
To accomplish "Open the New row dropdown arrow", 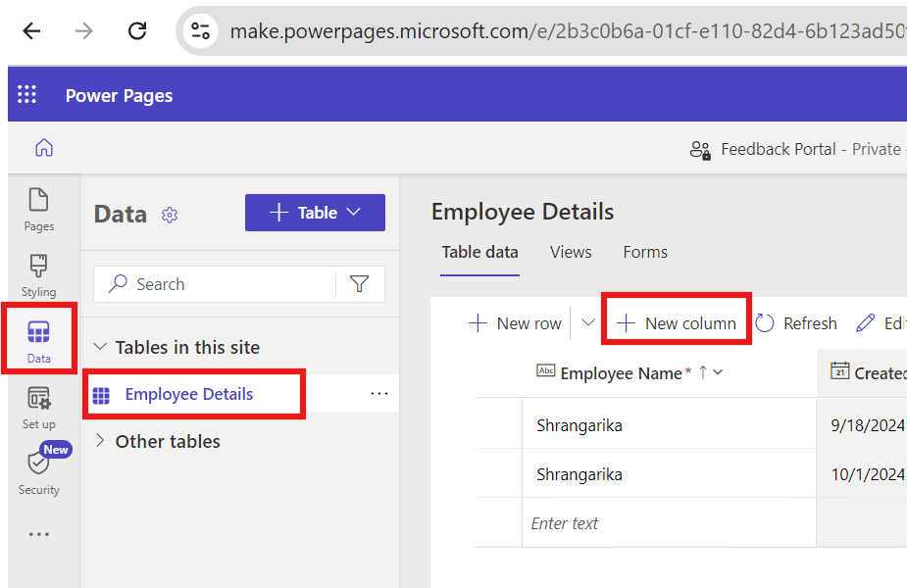I will coord(587,322).
